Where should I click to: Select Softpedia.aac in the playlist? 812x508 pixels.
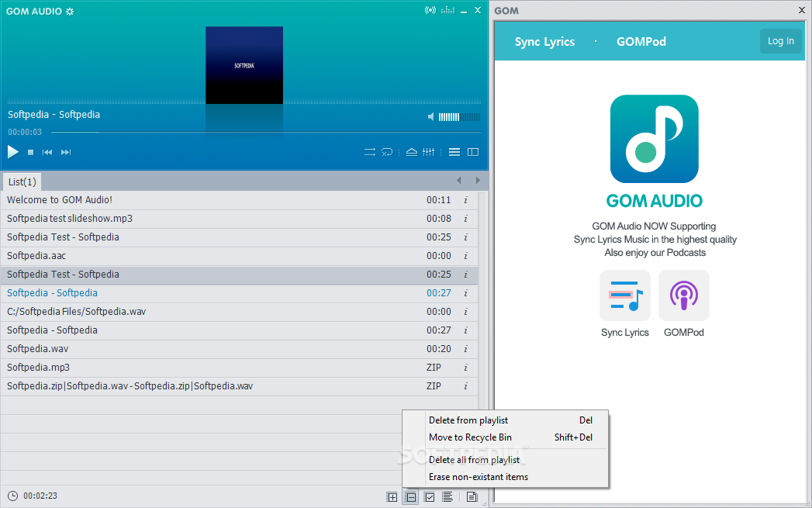239,256
